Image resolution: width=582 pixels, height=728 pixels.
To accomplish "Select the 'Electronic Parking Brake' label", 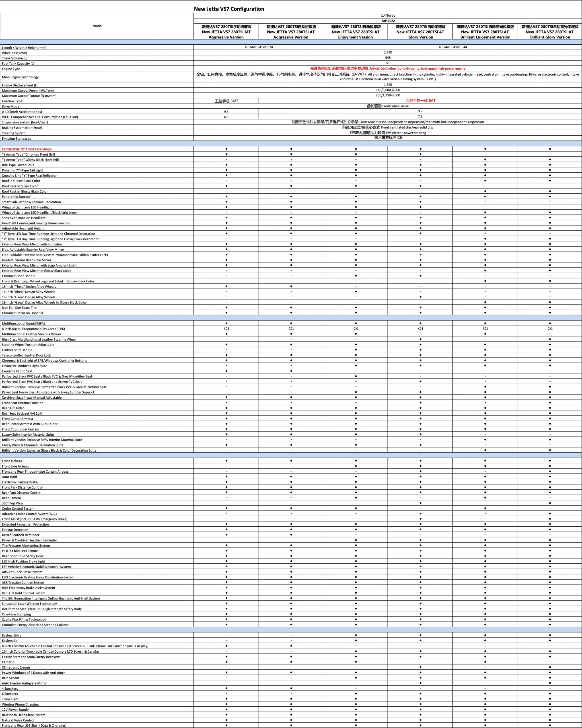I will (20, 482).
